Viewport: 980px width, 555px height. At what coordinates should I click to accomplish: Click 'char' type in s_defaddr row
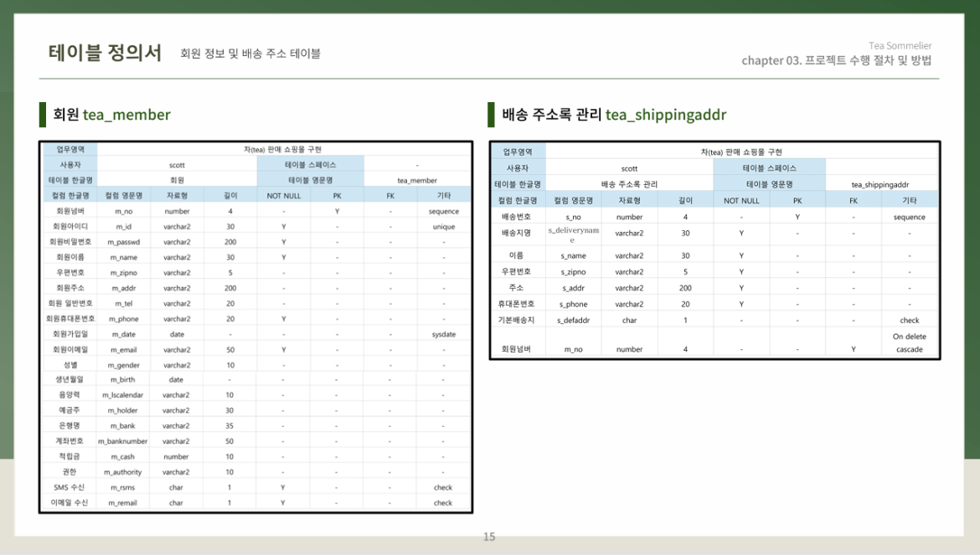point(629,321)
